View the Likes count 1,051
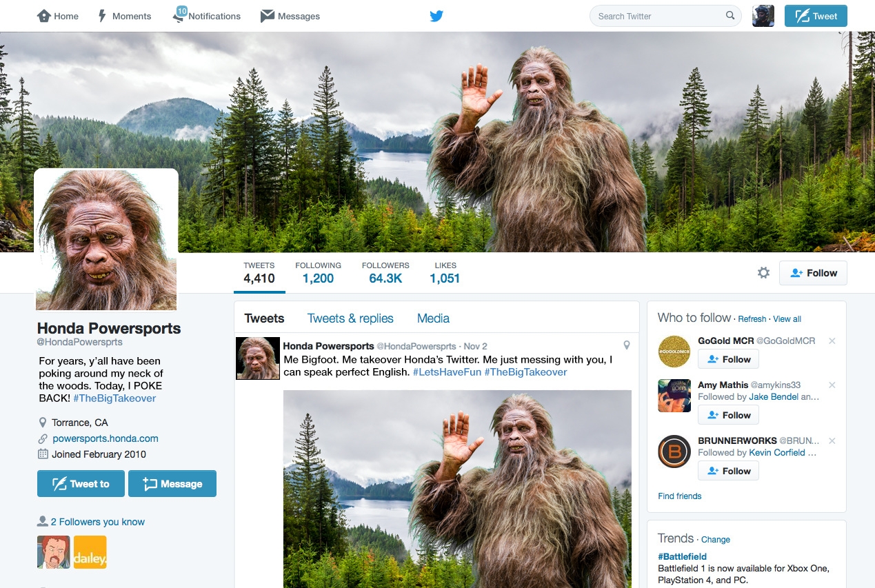Viewport: 875px width, 588px height. coord(445,273)
